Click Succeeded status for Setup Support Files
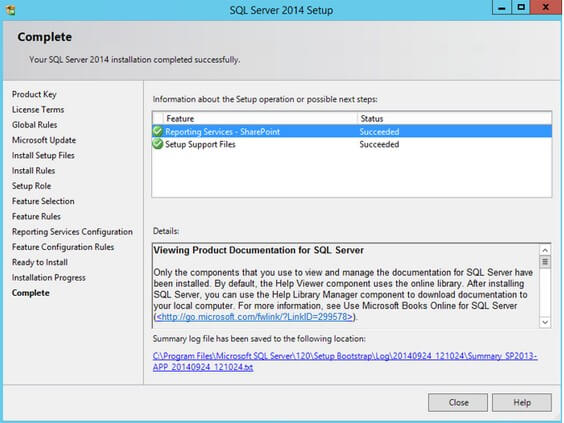The width and height of the screenshot is (564, 423). (379, 144)
